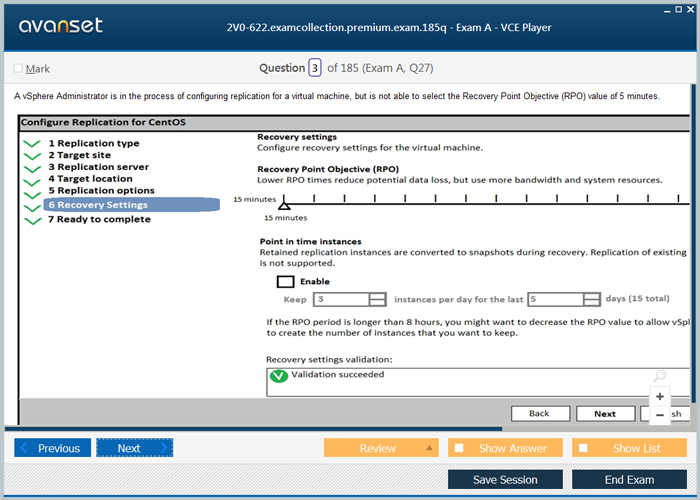Click the Keep instances per day spinner

click(x=350, y=299)
